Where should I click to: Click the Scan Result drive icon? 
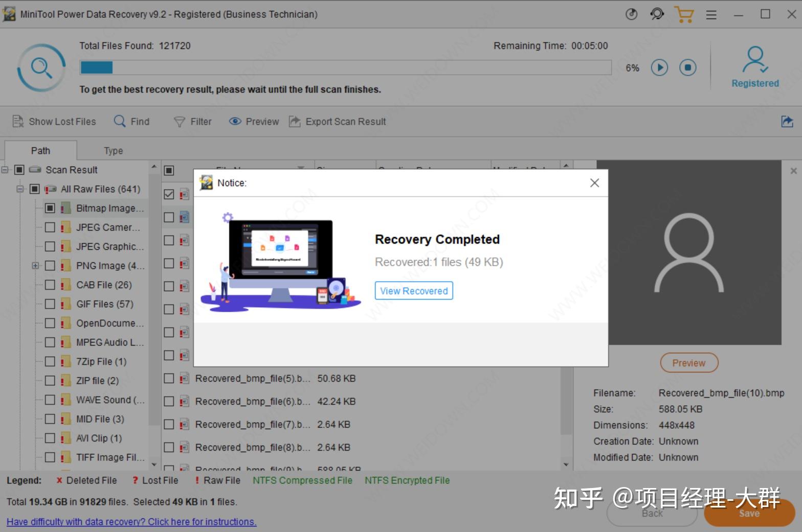(x=35, y=170)
